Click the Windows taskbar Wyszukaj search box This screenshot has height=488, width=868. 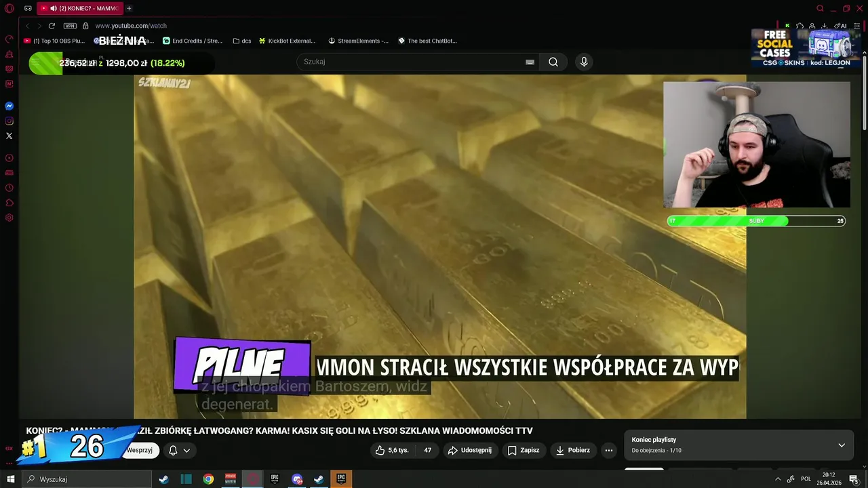(87, 479)
